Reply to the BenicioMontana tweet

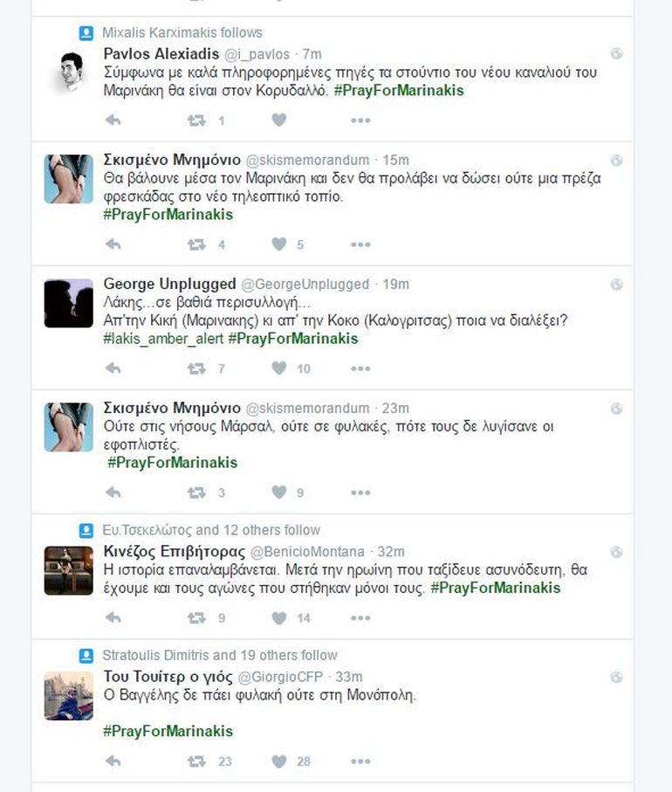113,618
